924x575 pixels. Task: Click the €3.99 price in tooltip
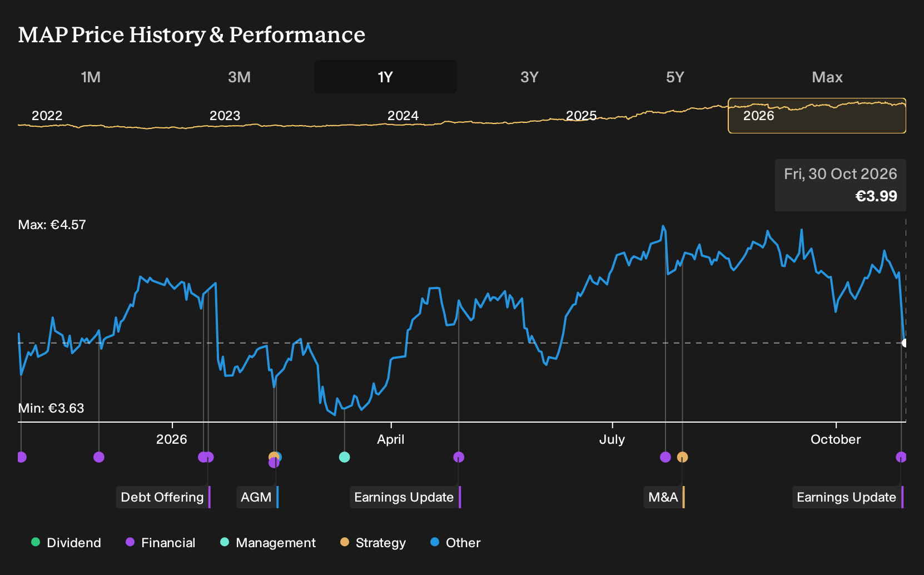click(x=876, y=196)
